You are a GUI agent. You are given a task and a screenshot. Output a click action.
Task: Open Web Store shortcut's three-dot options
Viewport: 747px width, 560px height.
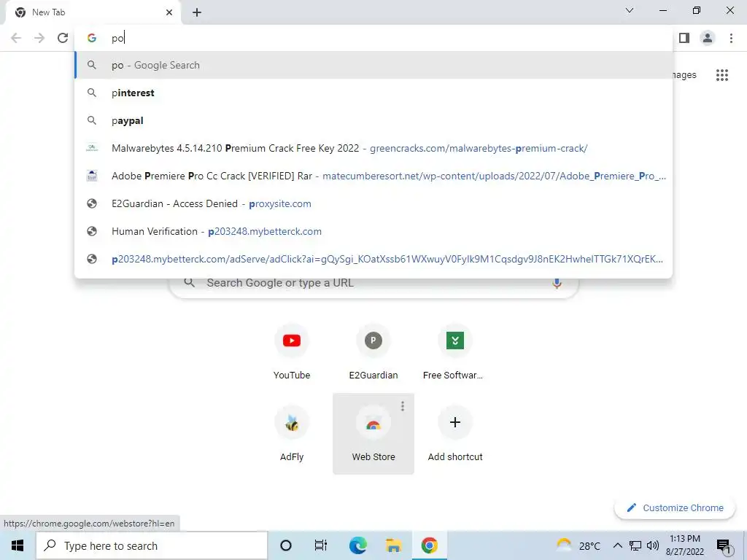(x=403, y=405)
